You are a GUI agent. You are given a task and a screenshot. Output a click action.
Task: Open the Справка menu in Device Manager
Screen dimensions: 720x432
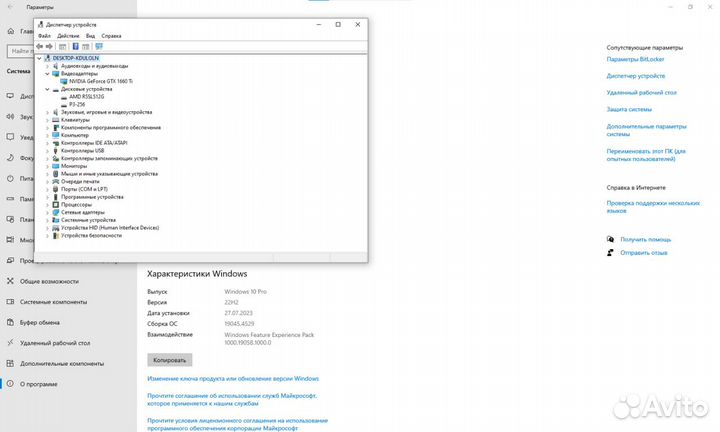(111, 35)
